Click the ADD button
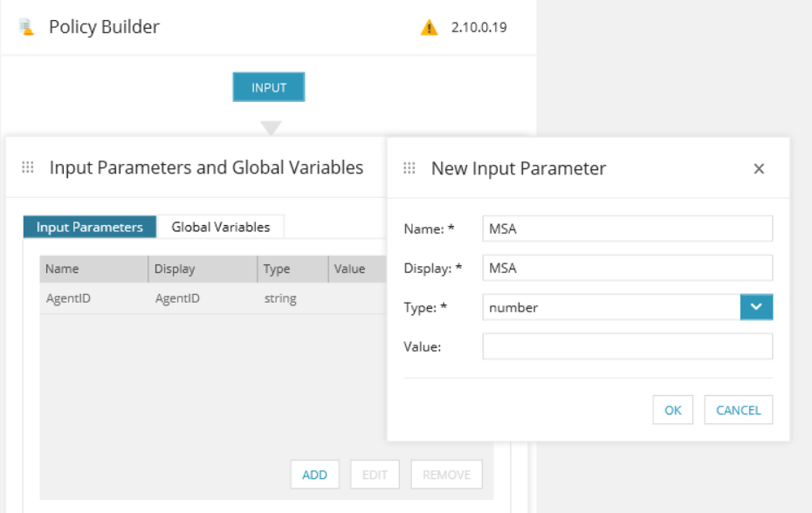This screenshot has width=812, height=513. click(314, 474)
